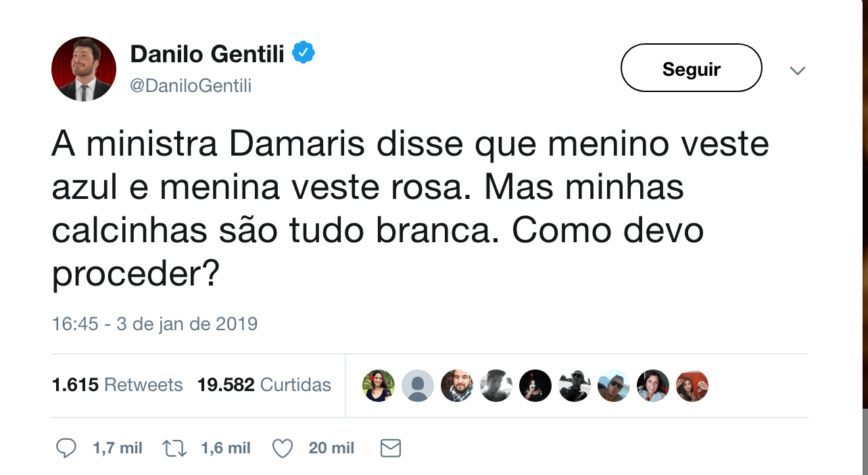Click the first liker avatar with red flowers

pyautogui.click(x=379, y=386)
